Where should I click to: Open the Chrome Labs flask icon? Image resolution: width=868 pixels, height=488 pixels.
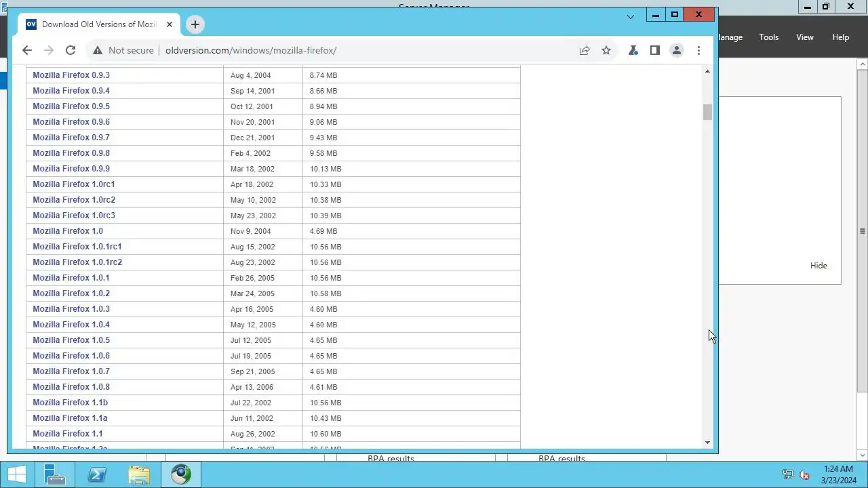click(x=633, y=50)
